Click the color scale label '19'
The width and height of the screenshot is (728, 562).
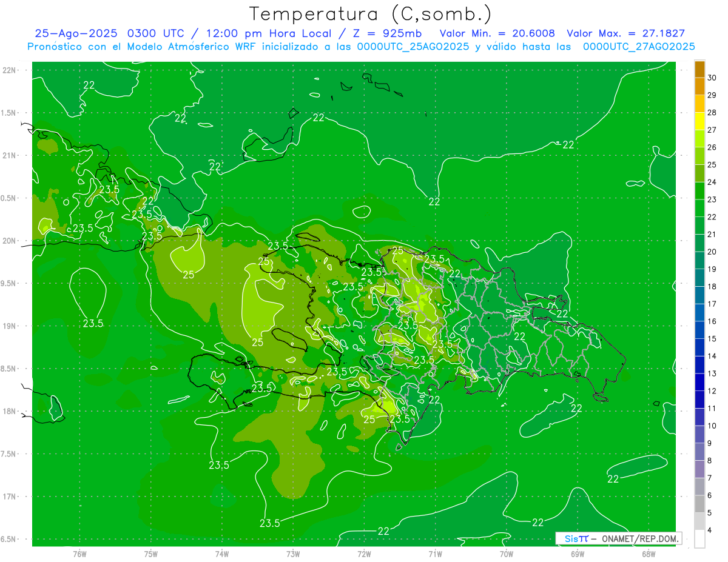[x=712, y=269]
